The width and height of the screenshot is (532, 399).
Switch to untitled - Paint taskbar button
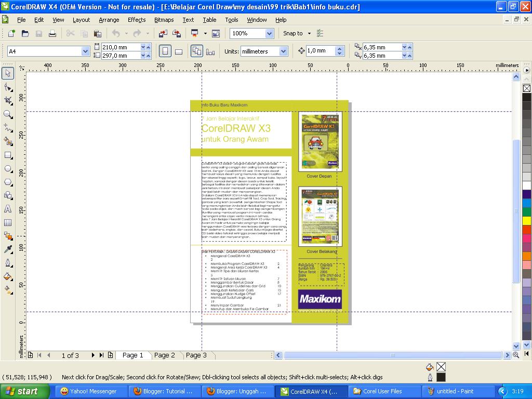(458, 391)
